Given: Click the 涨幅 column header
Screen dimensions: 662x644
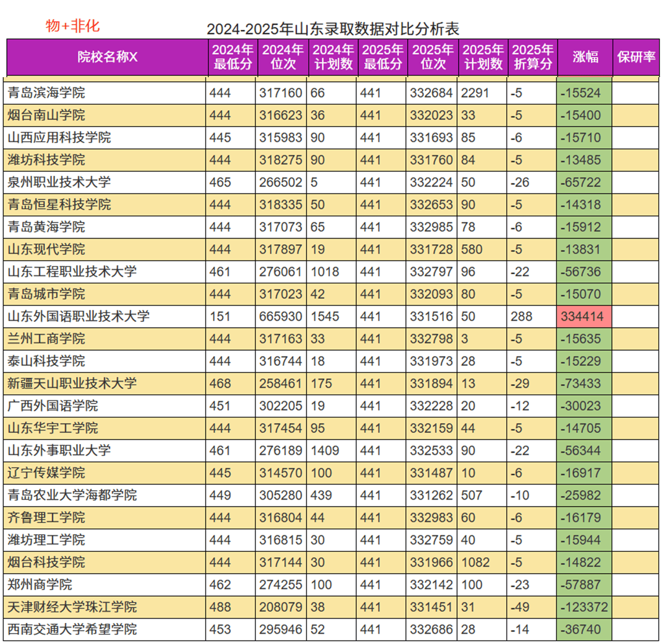Looking at the screenshot, I should [x=585, y=57].
